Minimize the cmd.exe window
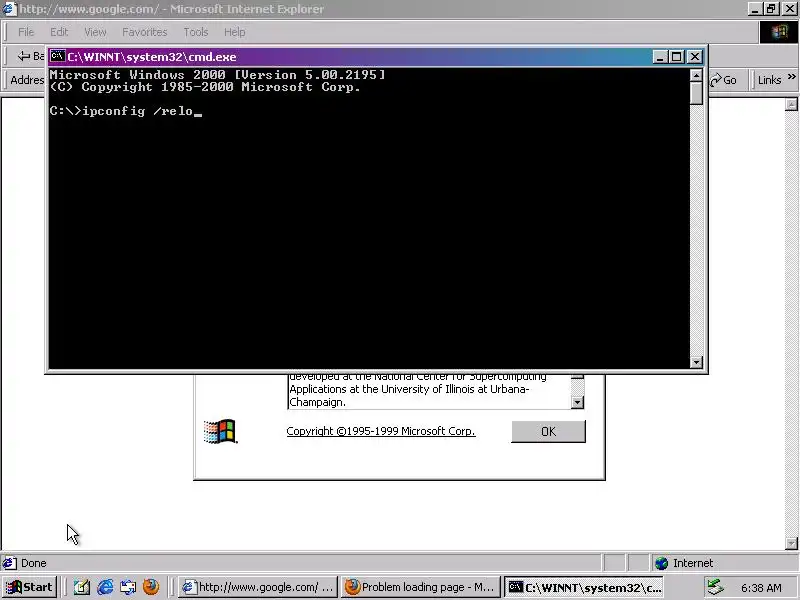Viewport: 800px width, 600px height. [x=660, y=57]
